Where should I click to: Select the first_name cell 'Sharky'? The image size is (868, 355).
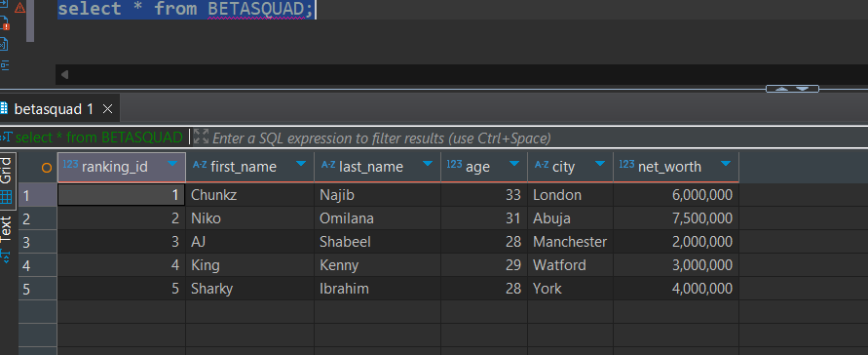[249, 289]
